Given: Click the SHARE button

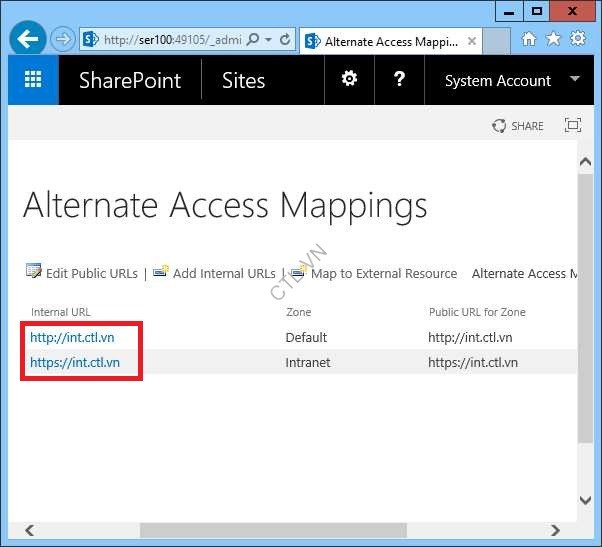Looking at the screenshot, I should click(518, 126).
